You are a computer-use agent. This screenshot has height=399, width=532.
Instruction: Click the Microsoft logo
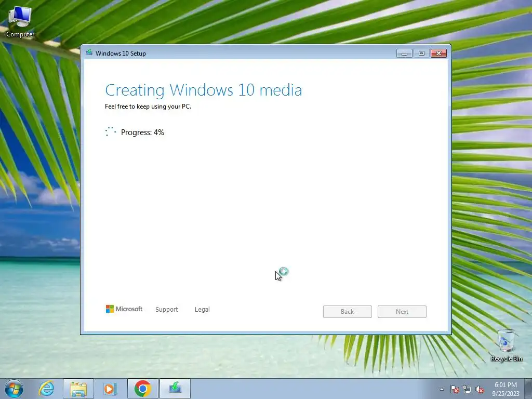pyautogui.click(x=124, y=309)
